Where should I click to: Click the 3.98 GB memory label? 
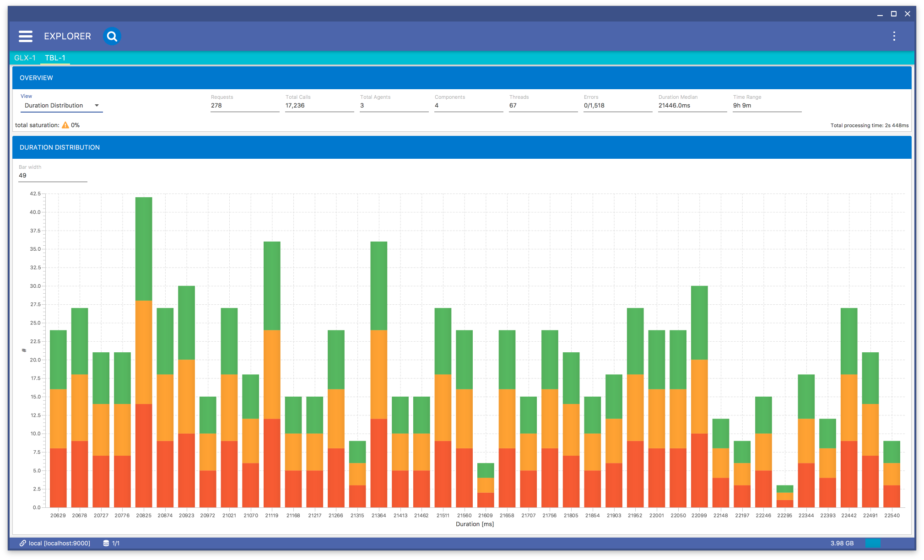[842, 543]
